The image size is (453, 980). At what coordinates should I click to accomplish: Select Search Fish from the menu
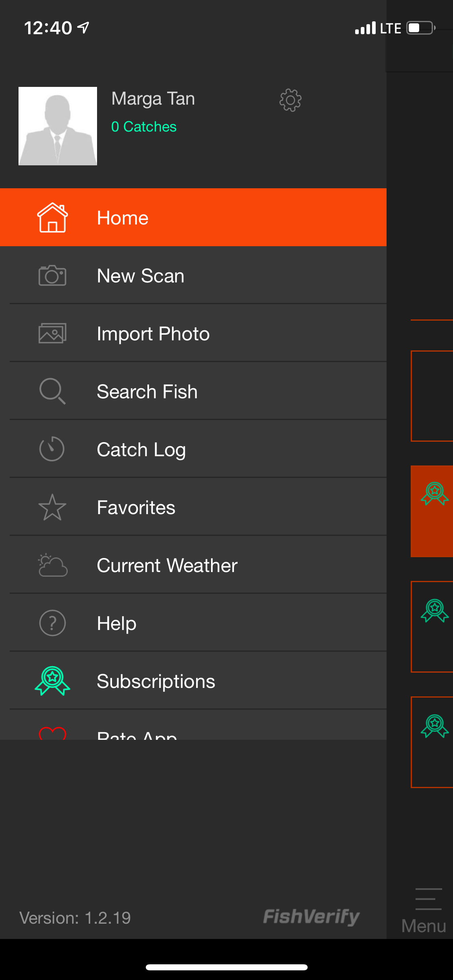click(147, 392)
